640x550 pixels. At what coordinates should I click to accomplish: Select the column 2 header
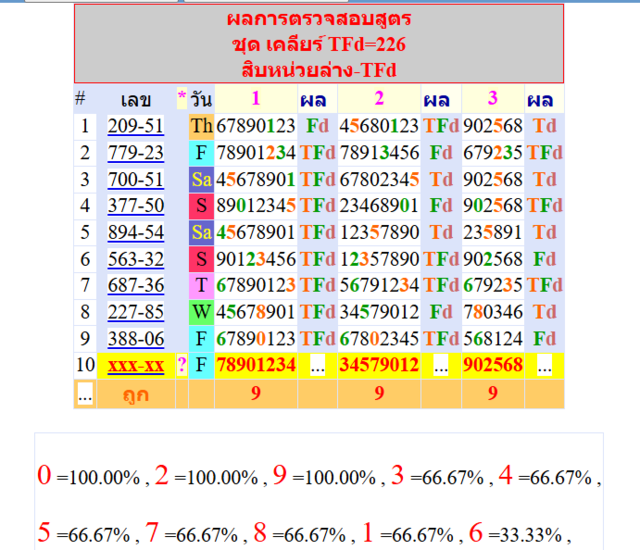pyautogui.click(x=379, y=98)
